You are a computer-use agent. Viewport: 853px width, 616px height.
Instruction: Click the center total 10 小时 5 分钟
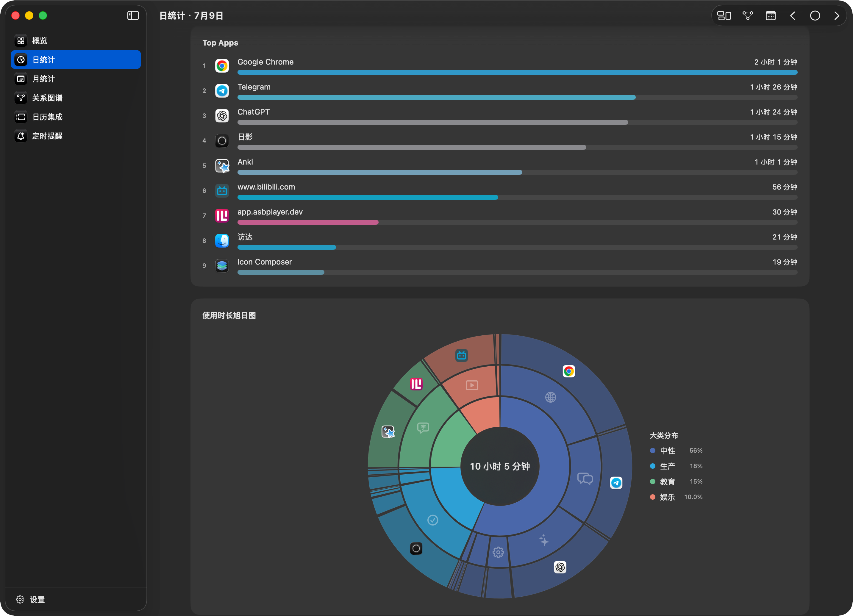pos(500,466)
